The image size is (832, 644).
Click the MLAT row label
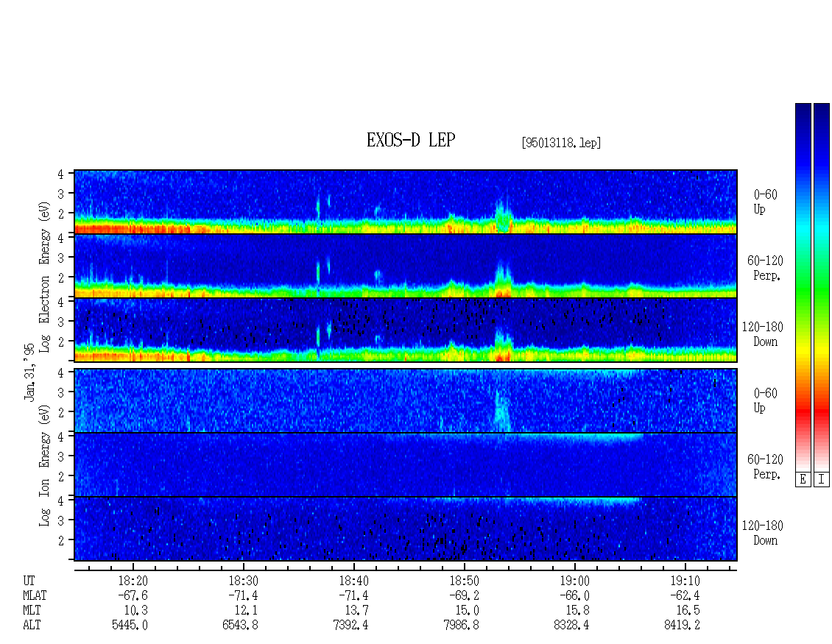[x=35, y=595]
